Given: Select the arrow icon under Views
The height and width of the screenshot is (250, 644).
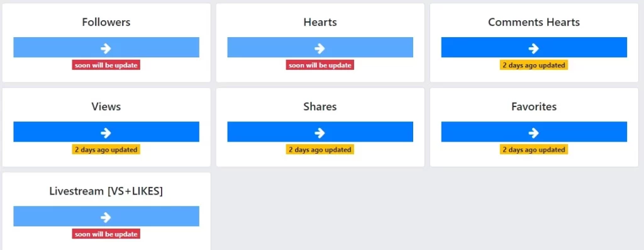Looking at the screenshot, I should point(106,133).
